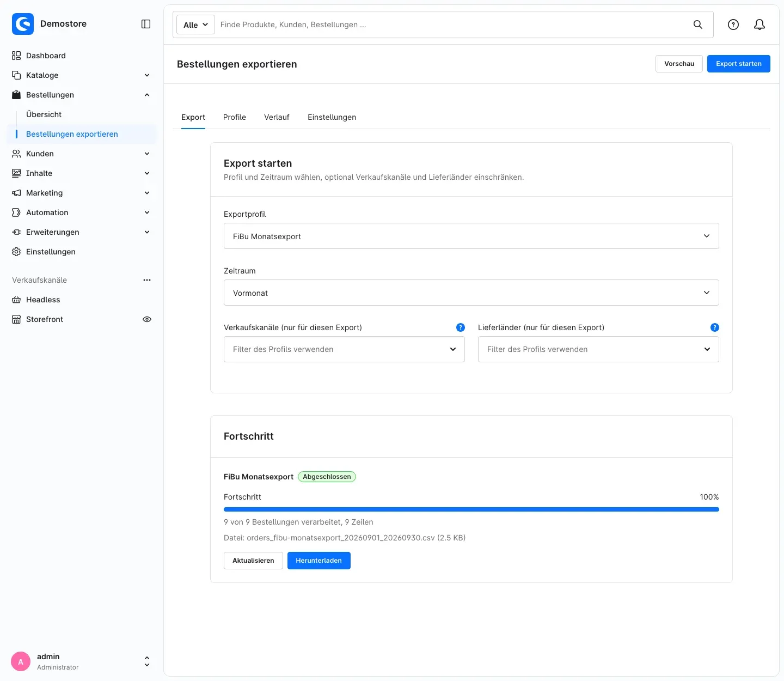Switch to the Profile tab
Image resolution: width=784 pixels, height=681 pixels.
click(235, 117)
